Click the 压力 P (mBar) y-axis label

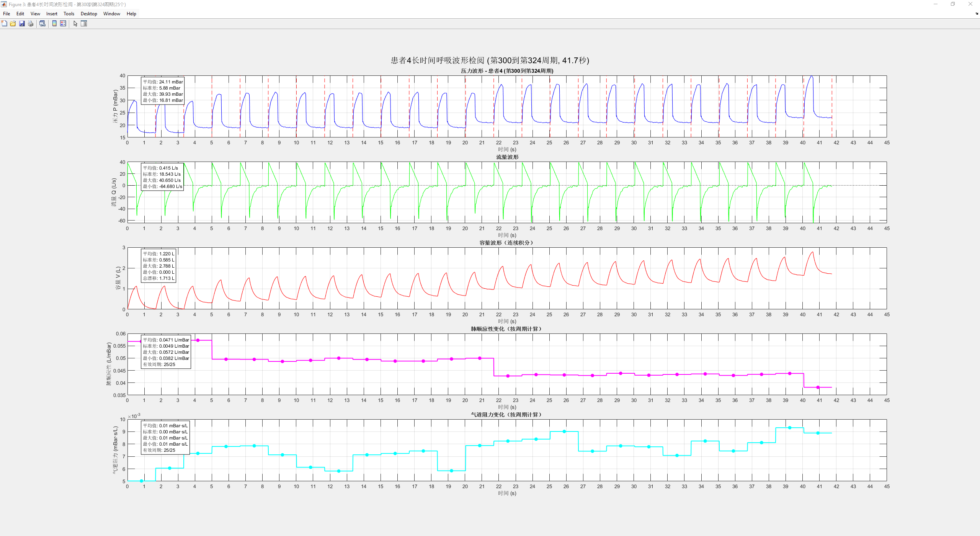click(x=115, y=106)
